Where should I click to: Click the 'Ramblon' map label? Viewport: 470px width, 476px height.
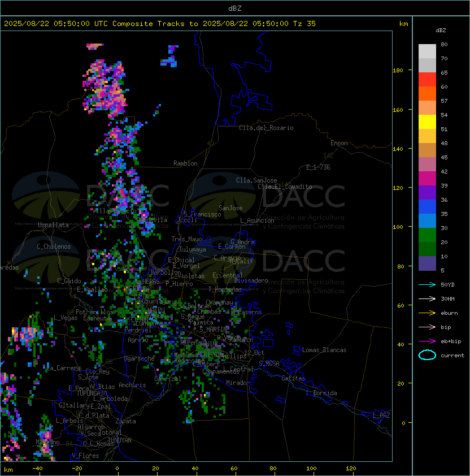click(185, 163)
